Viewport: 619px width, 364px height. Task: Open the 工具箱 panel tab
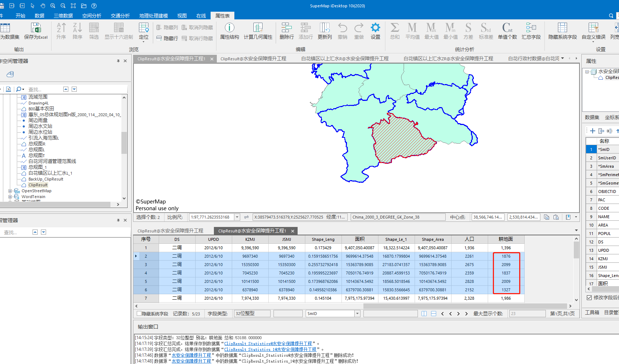point(592,312)
